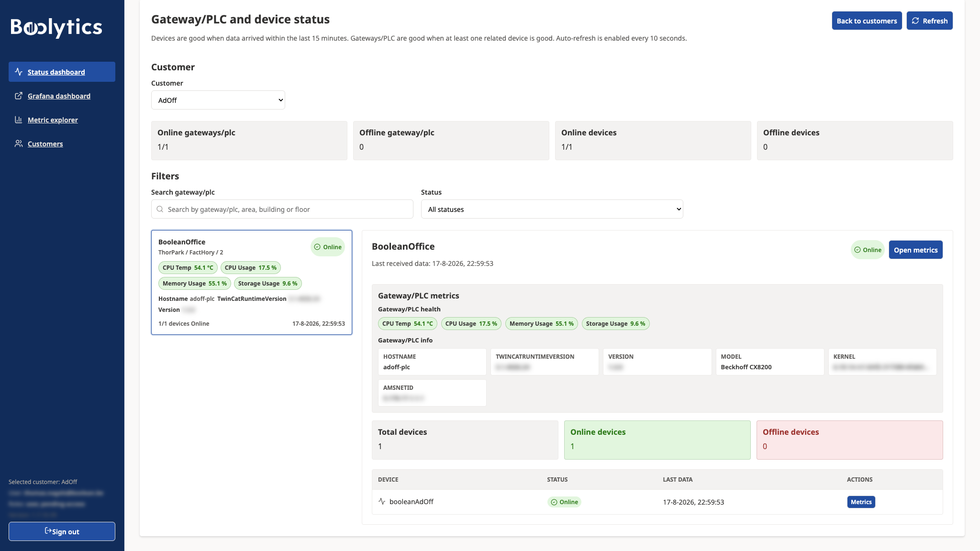Click the sign-out arrow icon
The height and width of the screenshot is (551, 980).
(x=48, y=530)
